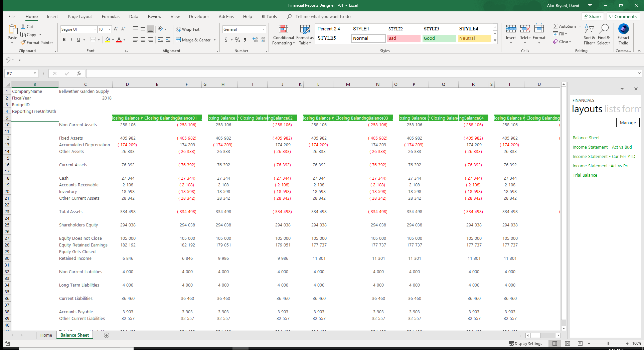Open the Trial Balance layout

point(585,175)
